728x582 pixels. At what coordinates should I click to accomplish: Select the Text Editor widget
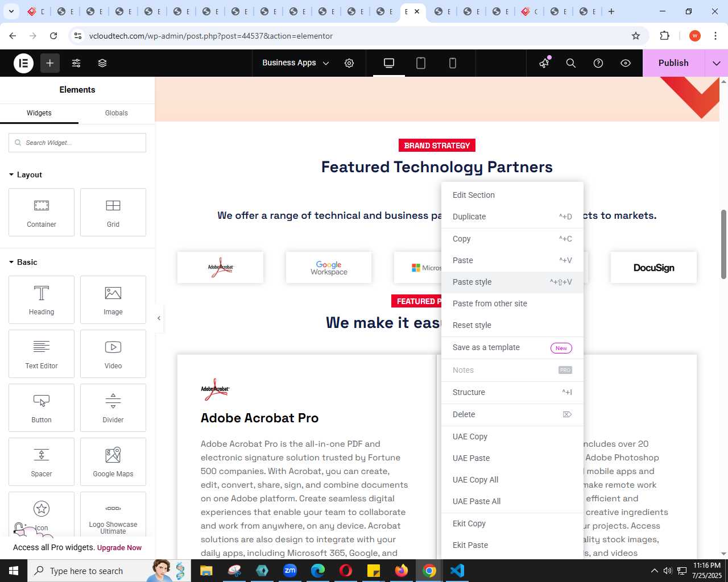click(x=42, y=354)
